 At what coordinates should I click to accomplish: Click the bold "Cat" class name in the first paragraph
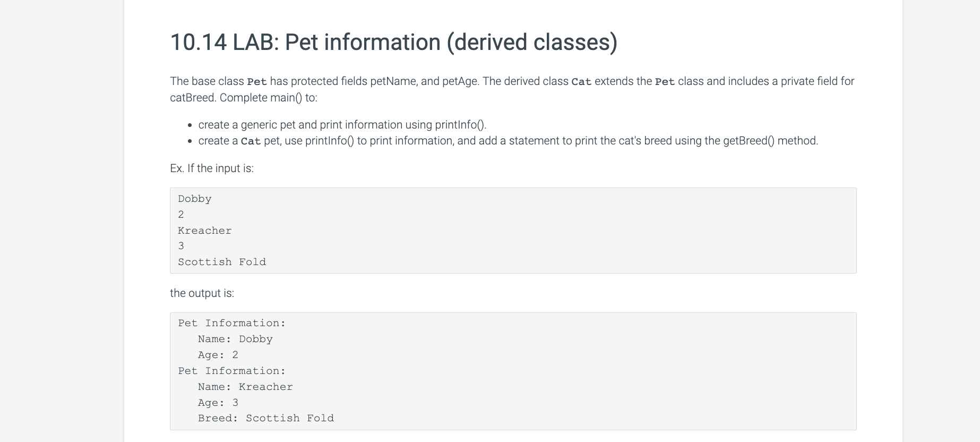pyautogui.click(x=581, y=82)
